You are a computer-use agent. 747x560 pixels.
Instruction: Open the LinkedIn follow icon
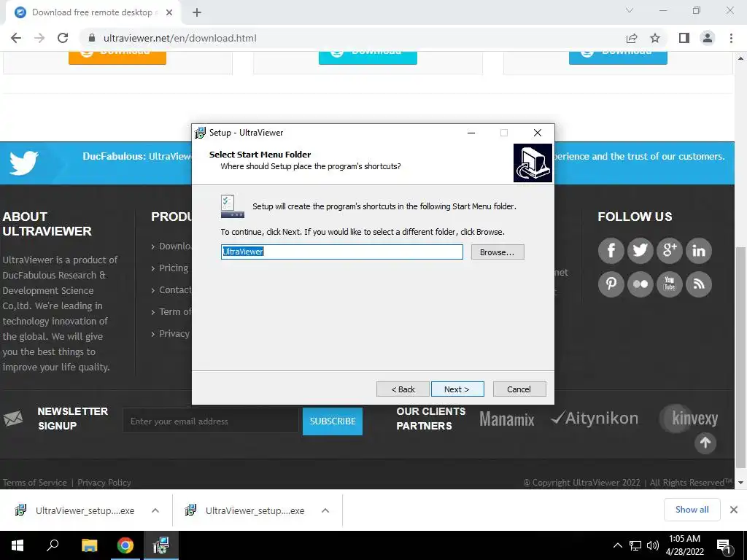click(x=699, y=251)
